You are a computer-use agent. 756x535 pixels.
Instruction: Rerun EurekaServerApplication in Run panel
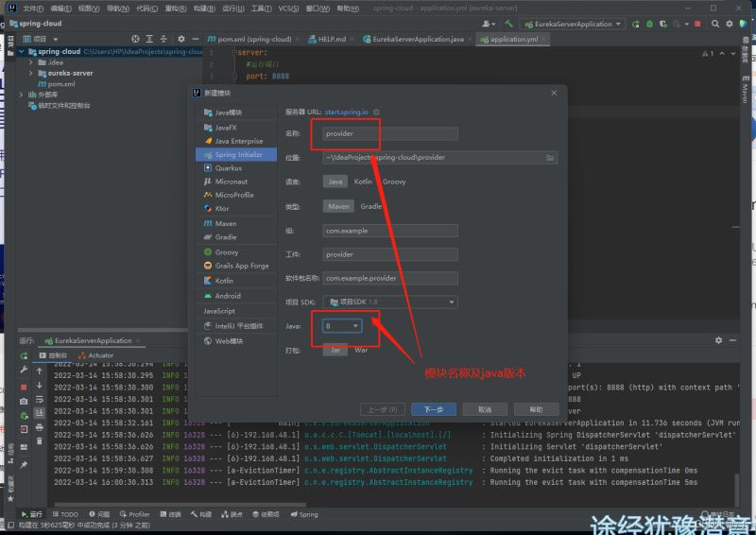point(25,356)
